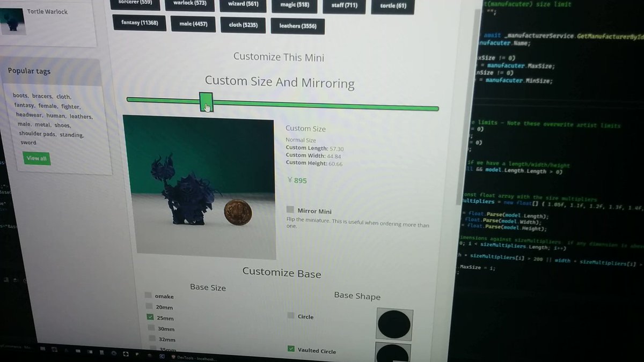
Task: Click the Custom Length: 57.30 value
Action: coord(315,148)
